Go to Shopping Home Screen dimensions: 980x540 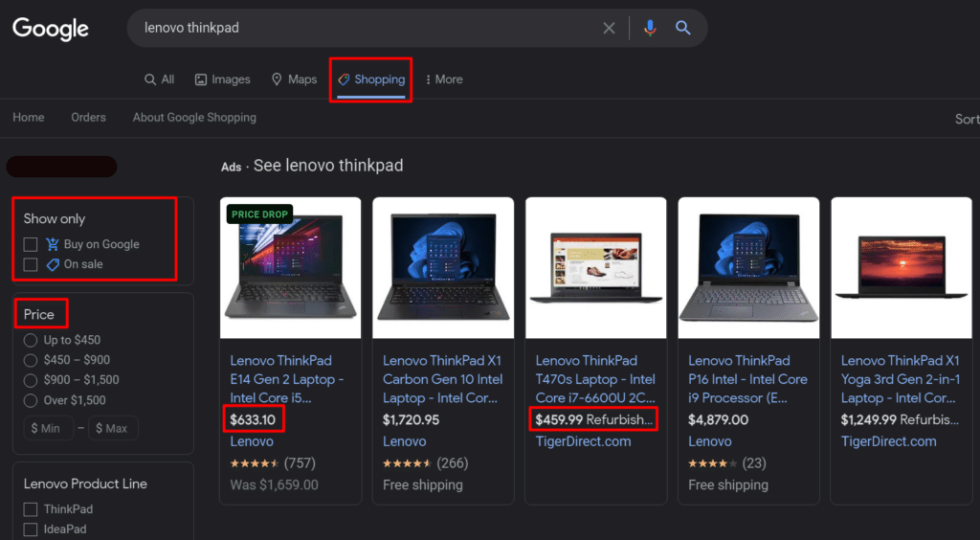(x=29, y=118)
